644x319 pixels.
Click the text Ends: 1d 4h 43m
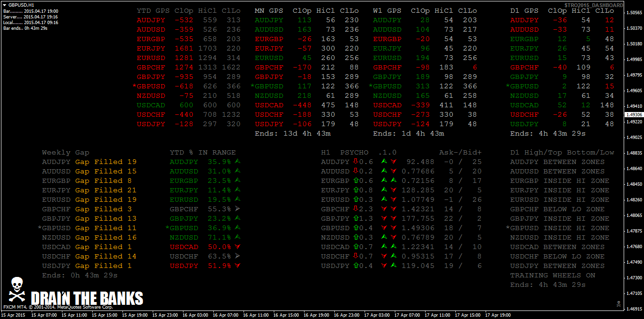pos(409,133)
